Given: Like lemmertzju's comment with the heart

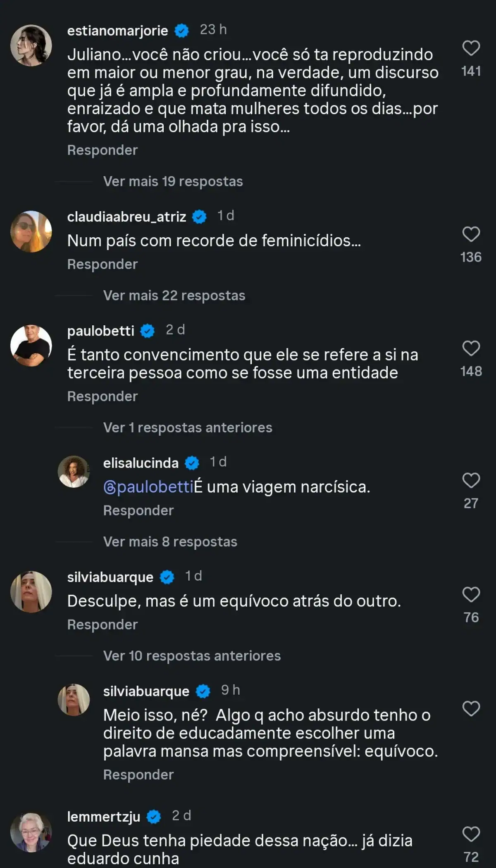Looking at the screenshot, I should pyautogui.click(x=471, y=834).
